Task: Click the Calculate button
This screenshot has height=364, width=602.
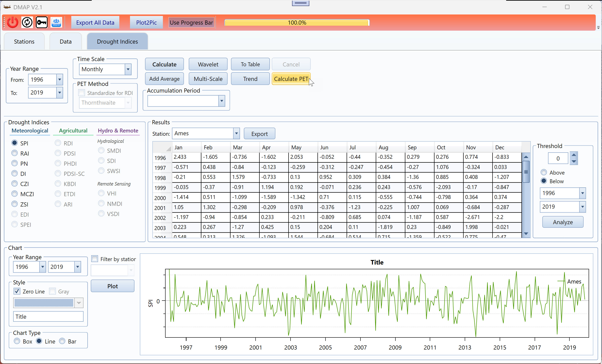Action: (164, 64)
